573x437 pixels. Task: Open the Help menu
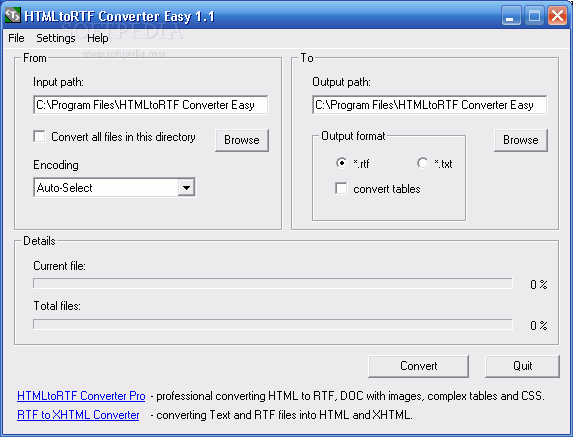tap(98, 38)
